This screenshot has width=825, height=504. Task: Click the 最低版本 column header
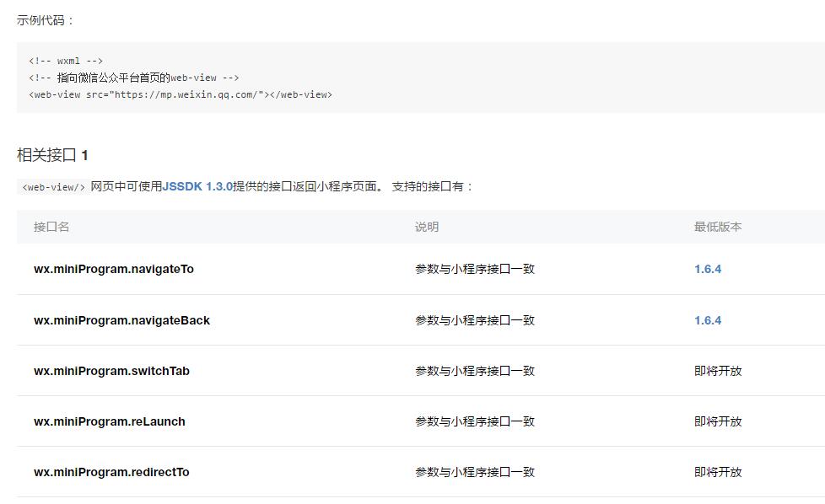pos(718,227)
